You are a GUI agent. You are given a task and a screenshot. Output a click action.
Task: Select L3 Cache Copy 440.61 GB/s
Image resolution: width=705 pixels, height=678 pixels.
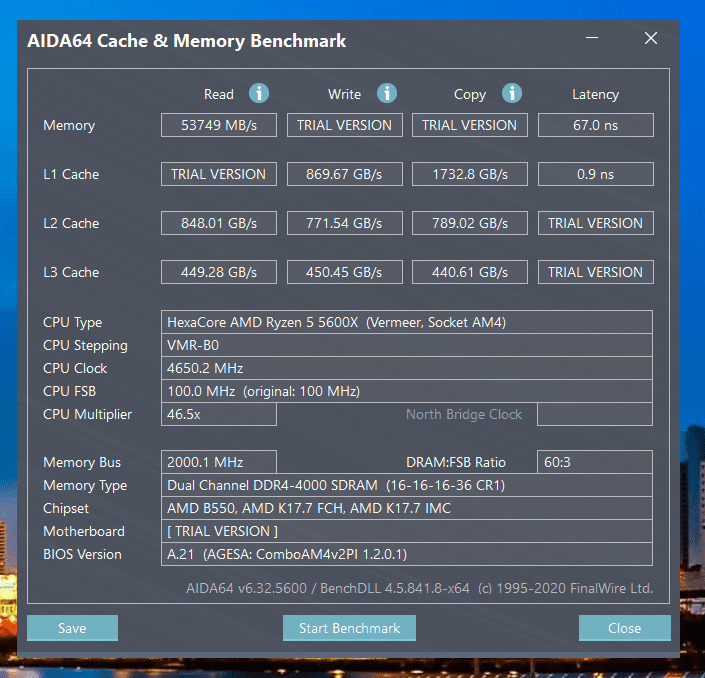(470, 272)
